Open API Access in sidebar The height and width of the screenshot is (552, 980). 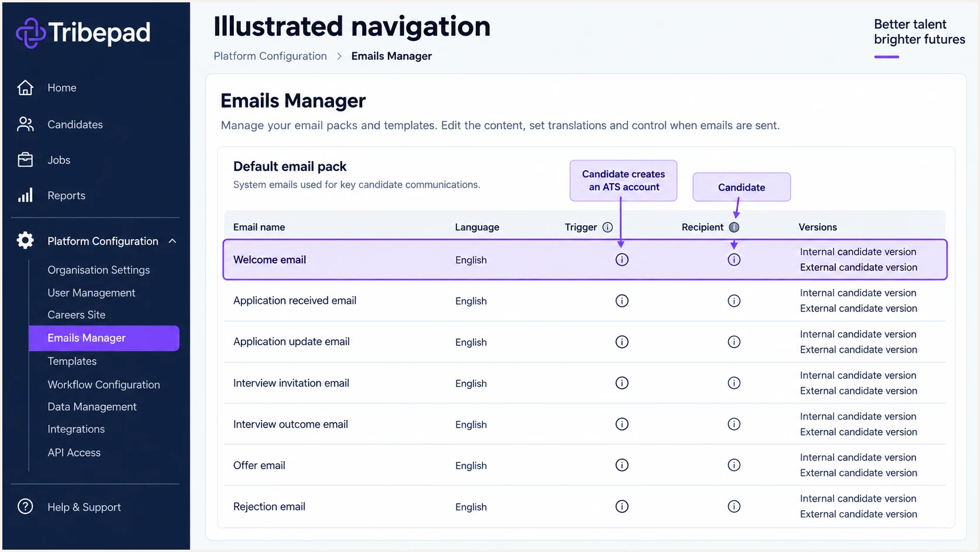(x=74, y=452)
